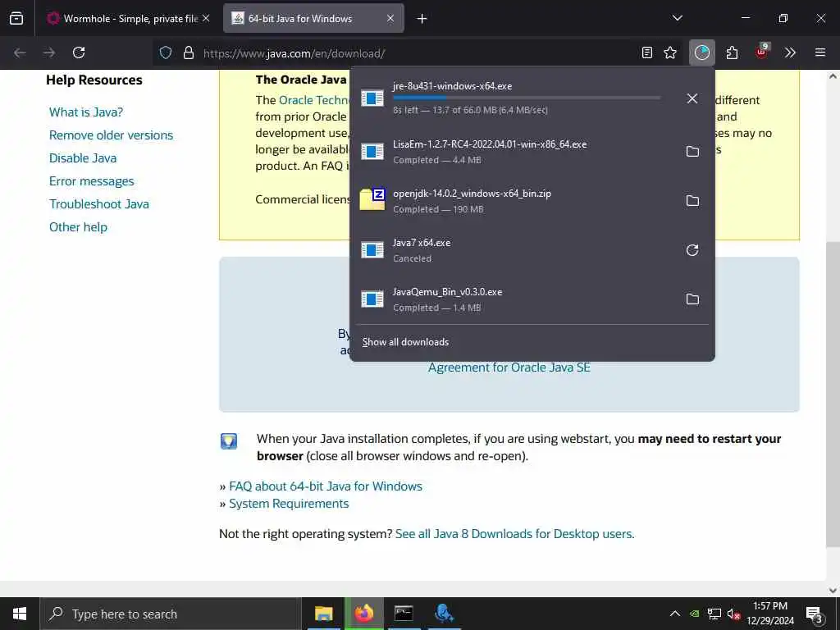Image resolution: width=840 pixels, height=630 pixels.
Task: Click the JavaQemu_Bin exe file icon
Action: [x=372, y=299]
